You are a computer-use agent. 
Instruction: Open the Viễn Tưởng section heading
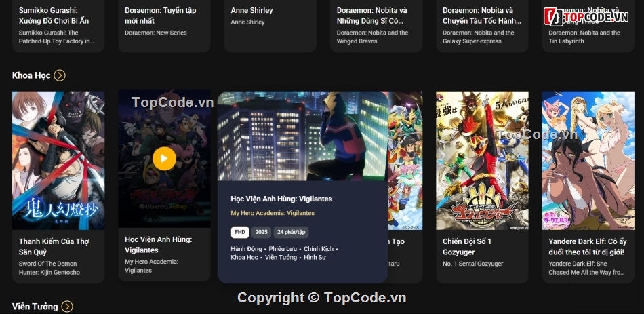tap(35, 307)
